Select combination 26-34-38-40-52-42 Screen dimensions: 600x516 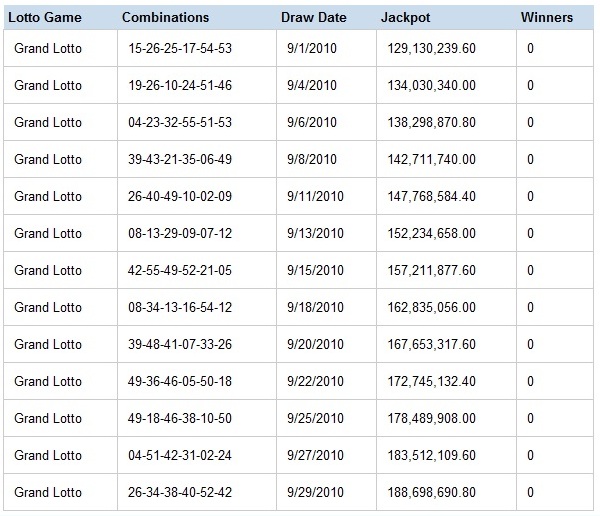(180, 492)
